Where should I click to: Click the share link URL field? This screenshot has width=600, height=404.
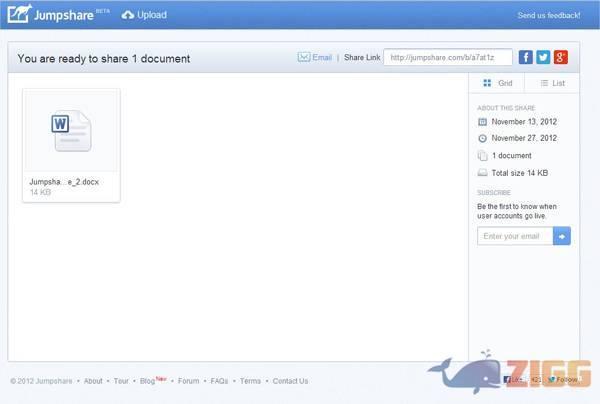point(447,58)
